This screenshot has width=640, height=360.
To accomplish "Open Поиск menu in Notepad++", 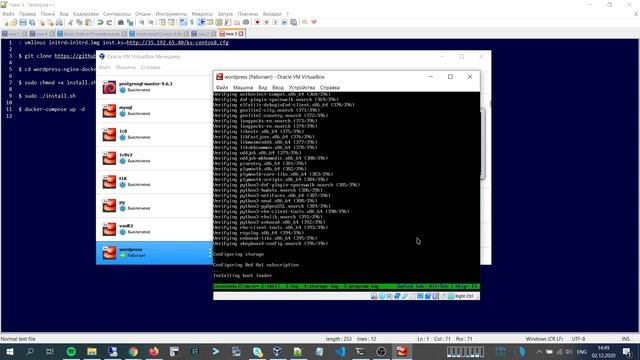I will 47,14.
